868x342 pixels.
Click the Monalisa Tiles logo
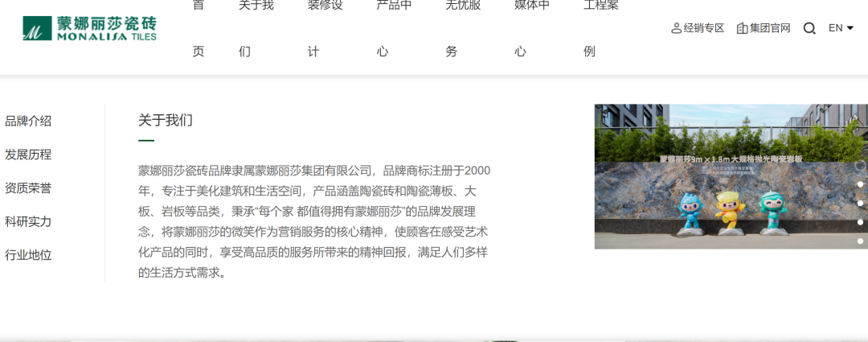click(x=90, y=28)
